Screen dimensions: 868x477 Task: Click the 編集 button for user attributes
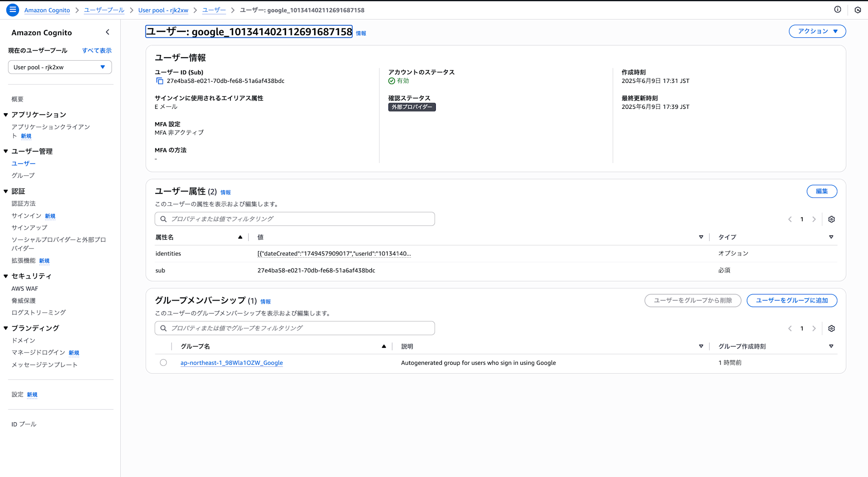[x=822, y=191]
